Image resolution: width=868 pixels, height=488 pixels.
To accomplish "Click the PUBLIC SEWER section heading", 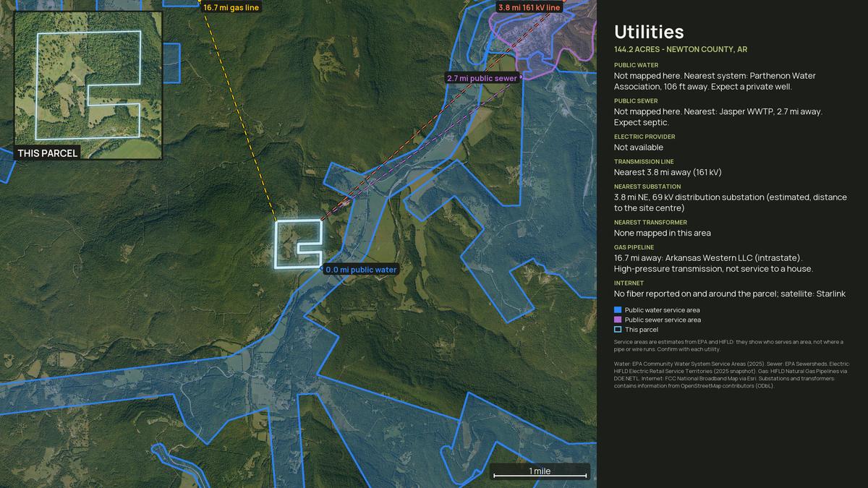I will (x=636, y=100).
